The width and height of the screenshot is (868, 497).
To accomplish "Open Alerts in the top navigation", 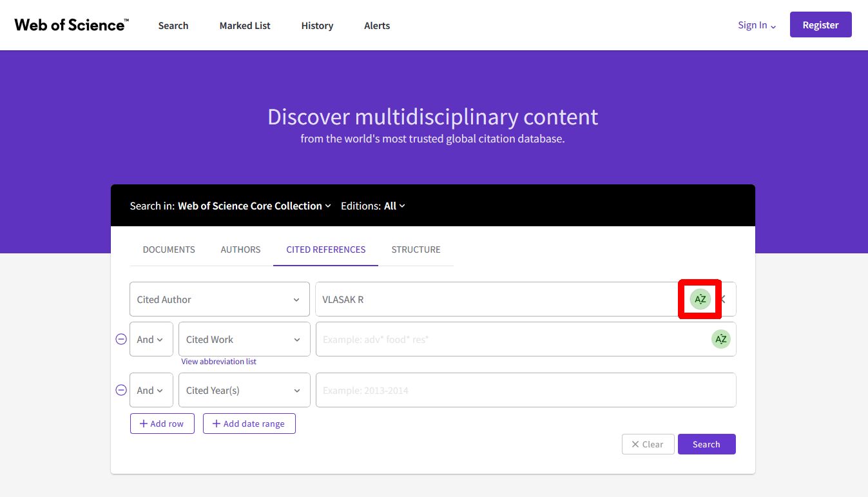I will (377, 26).
